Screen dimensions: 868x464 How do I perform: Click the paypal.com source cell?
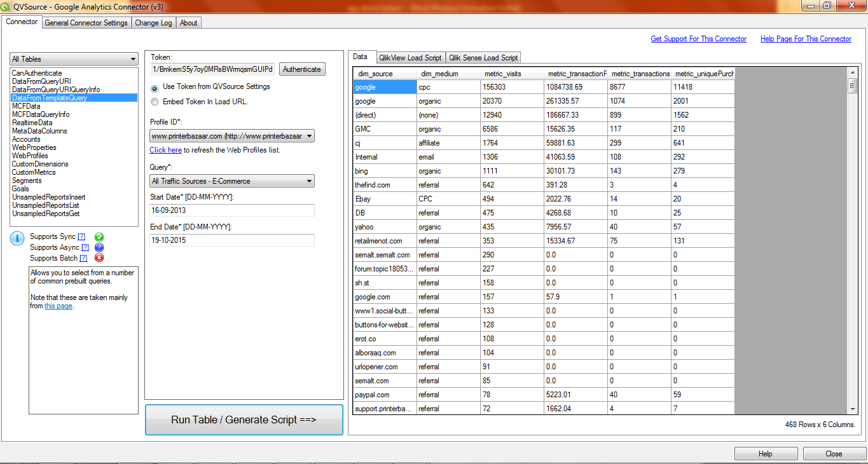(385, 395)
